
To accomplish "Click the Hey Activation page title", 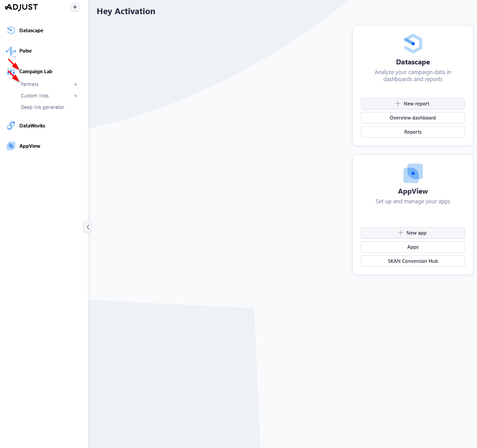I will pyautogui.click(x=126, y=11).
